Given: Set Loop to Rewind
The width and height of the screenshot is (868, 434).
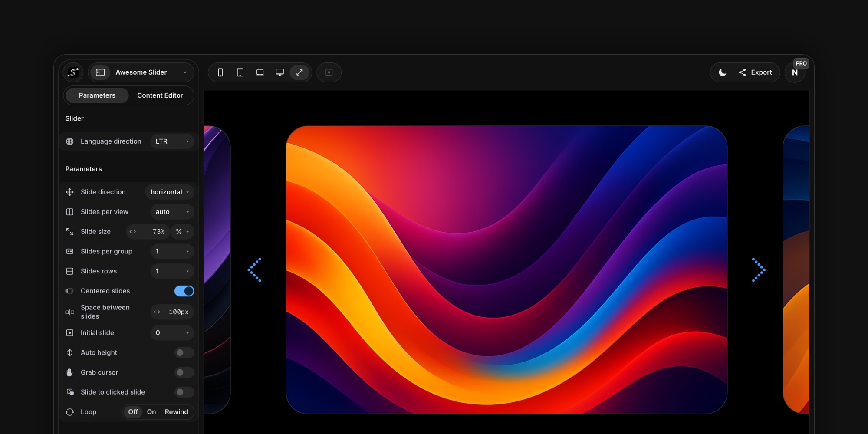Looking at the screenshot, I should point(176,412).
